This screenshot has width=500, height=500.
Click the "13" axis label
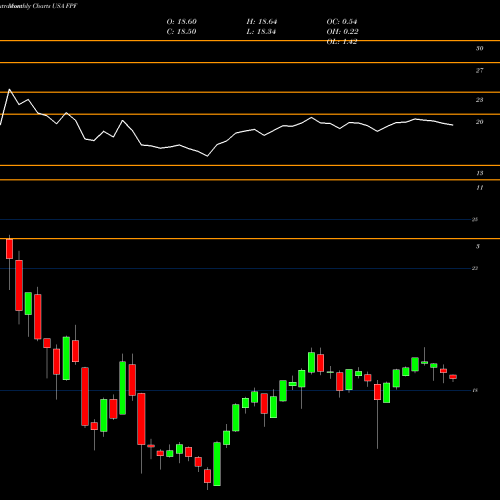click(479, 173)
